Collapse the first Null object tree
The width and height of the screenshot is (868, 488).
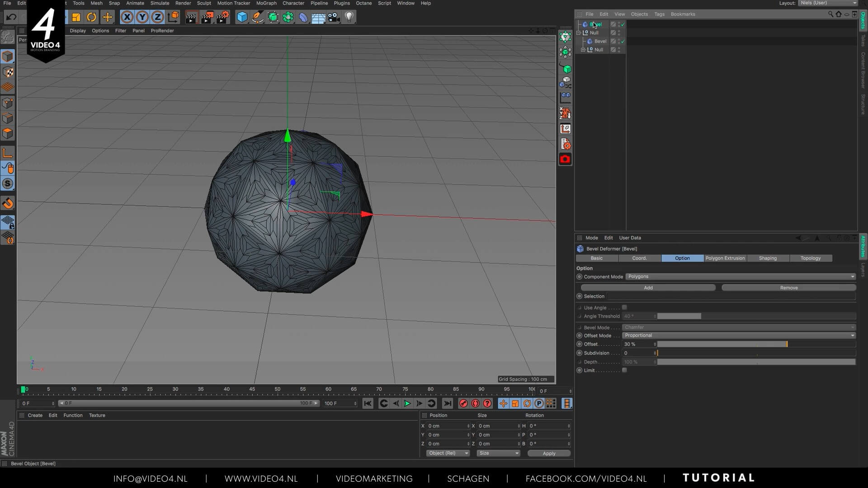coord(579,33)
